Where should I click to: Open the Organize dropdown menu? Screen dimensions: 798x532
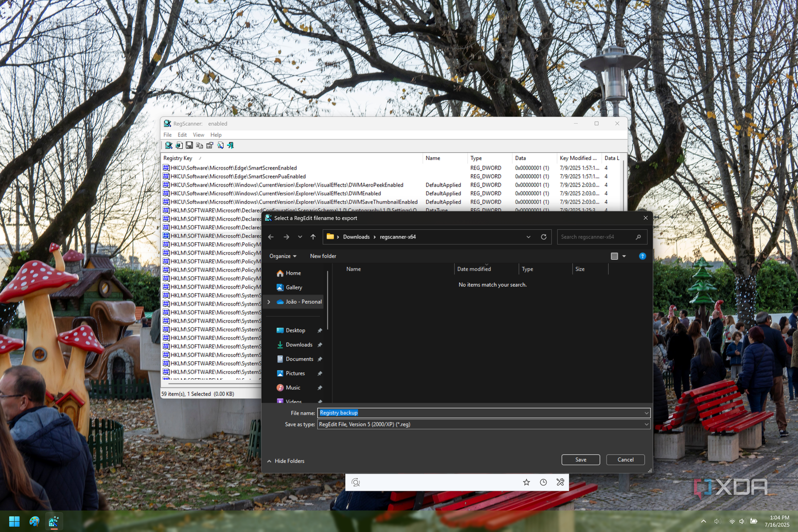282,256
